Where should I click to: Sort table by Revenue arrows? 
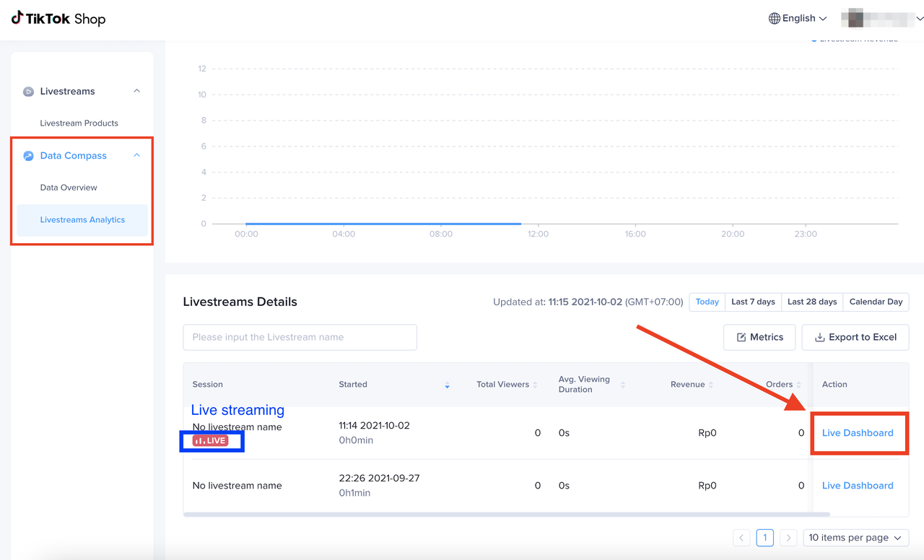pyautogui.click(x=711, y=385)
